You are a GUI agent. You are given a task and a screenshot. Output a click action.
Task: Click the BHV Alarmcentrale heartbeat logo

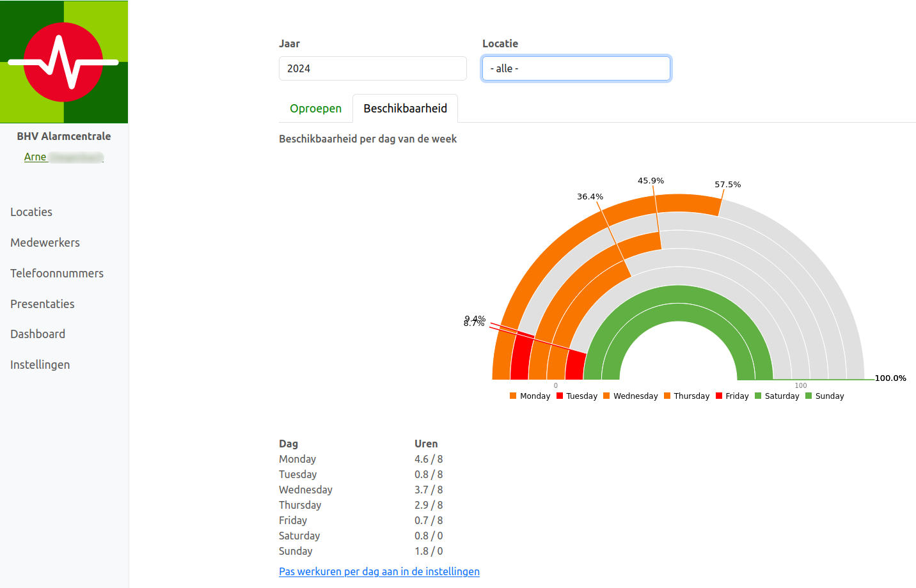pos(64,62)
